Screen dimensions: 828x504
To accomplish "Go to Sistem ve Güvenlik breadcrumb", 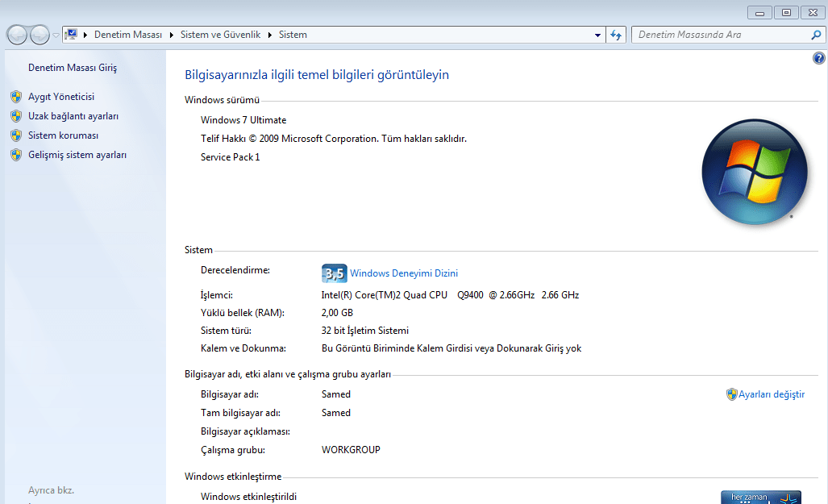I will (x=220, y=35).
